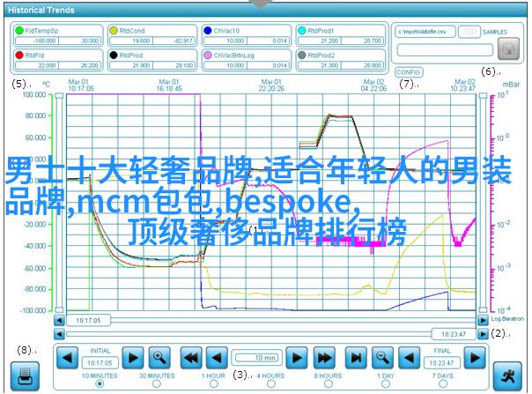Click the SAMPLES count field
The width and height of the screenshot is (532, 394).
click(469, 32)
